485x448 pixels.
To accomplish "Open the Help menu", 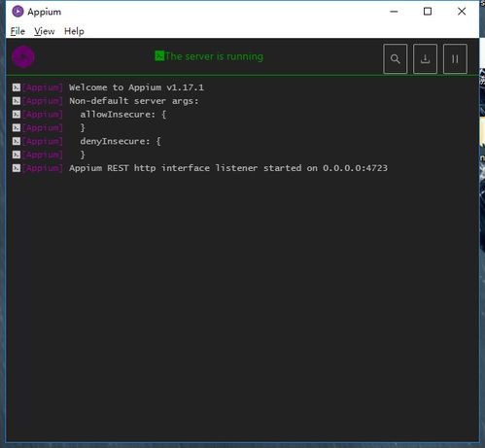I will tap(74, 31).
